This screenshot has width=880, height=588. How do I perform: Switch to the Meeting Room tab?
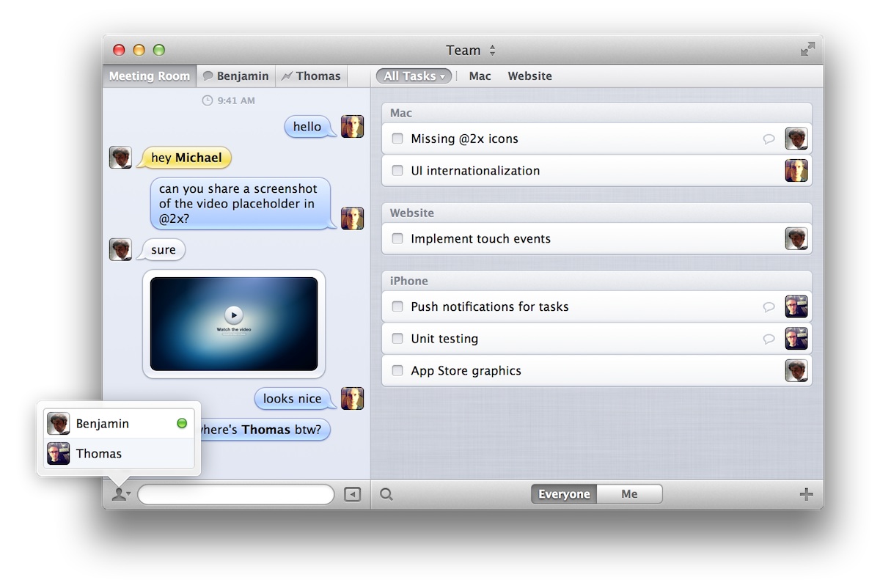pyautogui.click(x=150, y=76)
